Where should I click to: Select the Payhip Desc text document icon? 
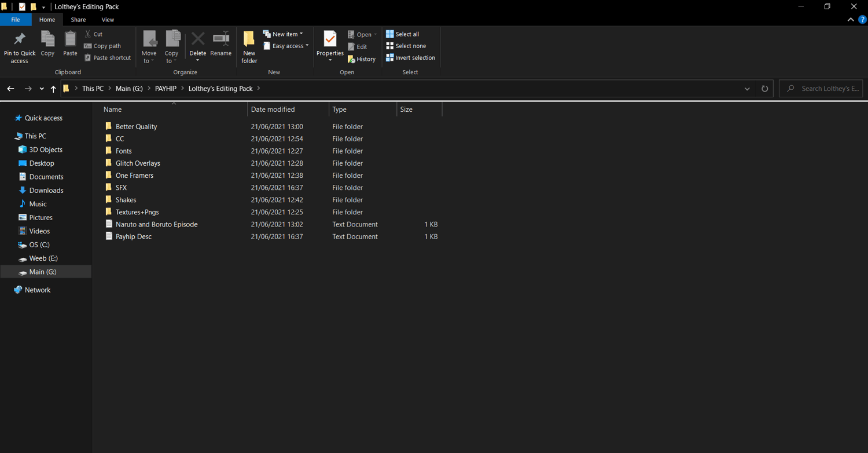click(x=108, y=236)
